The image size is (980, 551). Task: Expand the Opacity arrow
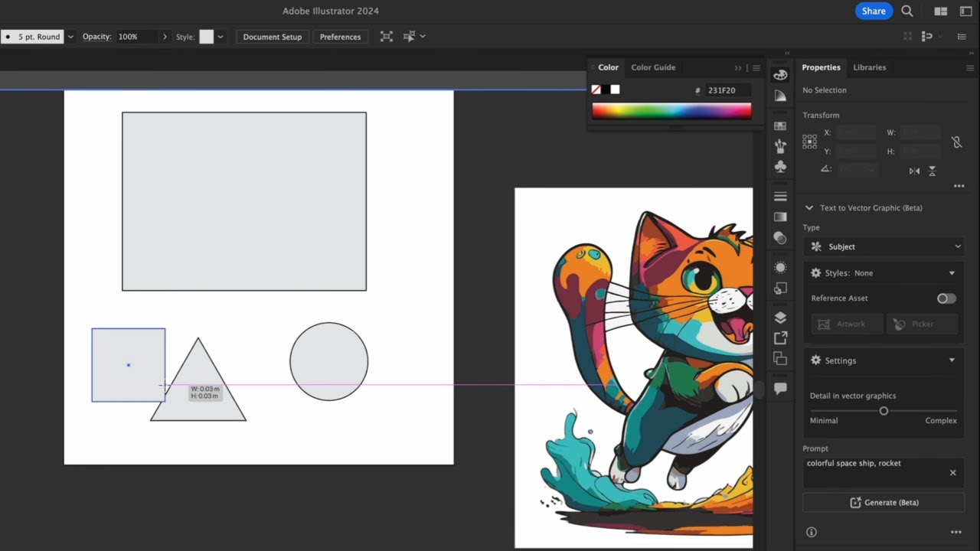tap(165, 37)
